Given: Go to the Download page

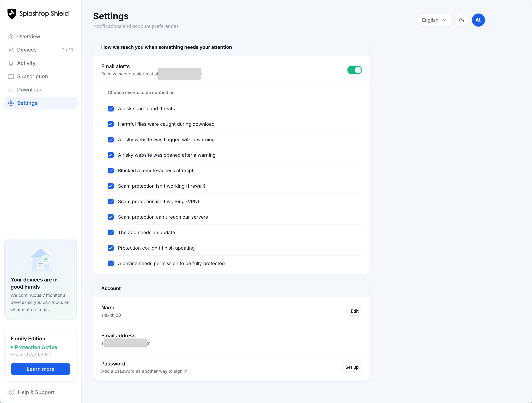Looking at the screenshot, I should pyautogui.click(x=41, y=90).
